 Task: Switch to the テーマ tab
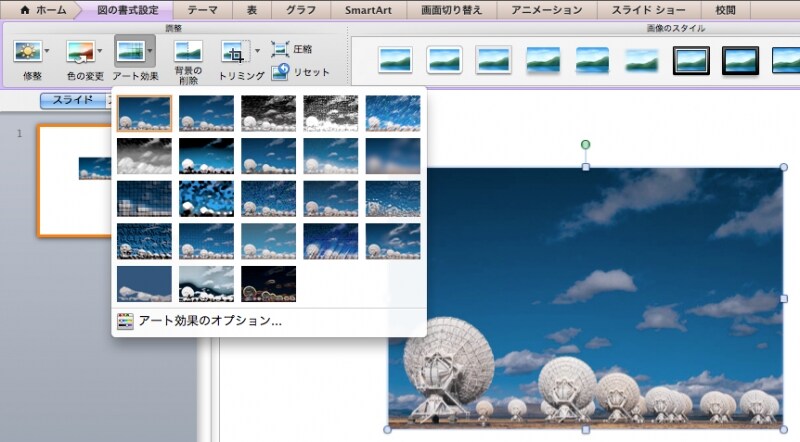pyautogui.click(x=203, y=10)
